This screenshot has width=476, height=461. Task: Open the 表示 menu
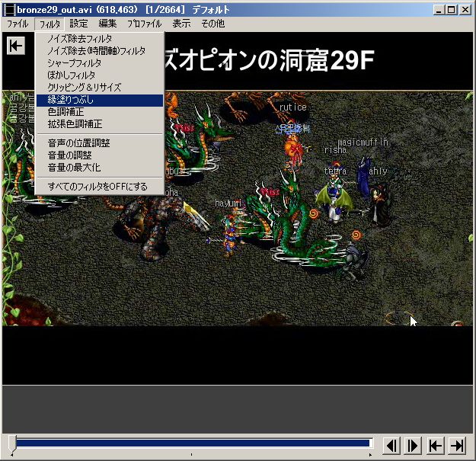click(181, 24)
